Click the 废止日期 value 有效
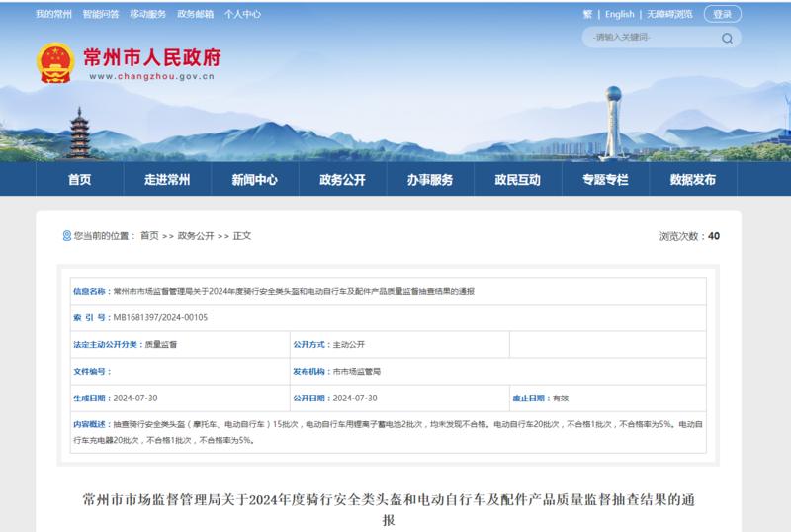This screenshot has width=791, height=532. (x=561, y=399)
